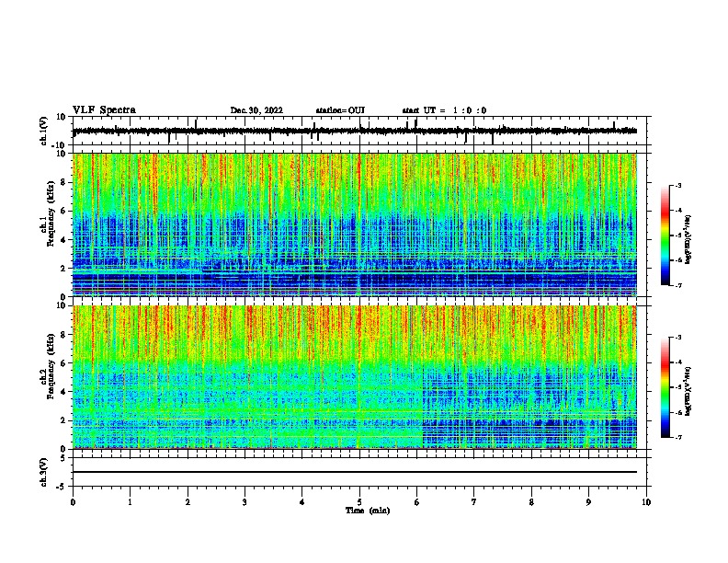This screenshot has width=728, height=563.
Task: Click time axis tick label "5"
Action: pyautogui.click(x=359, y=502)
